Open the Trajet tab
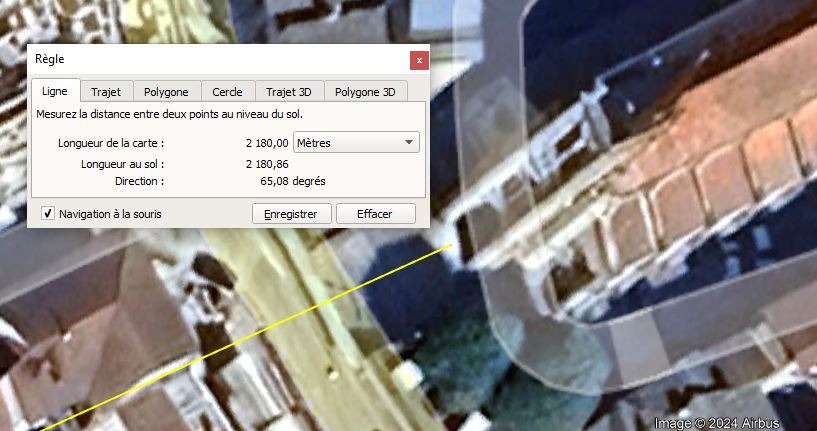 (106, 92)
